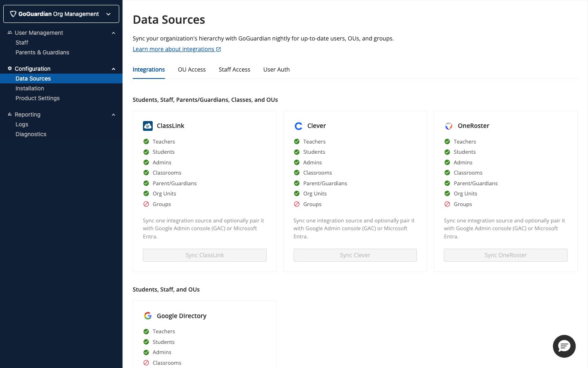Click Clever Classrooms green check icon
This screenshot has height=368, width=588.
point(297,173)
